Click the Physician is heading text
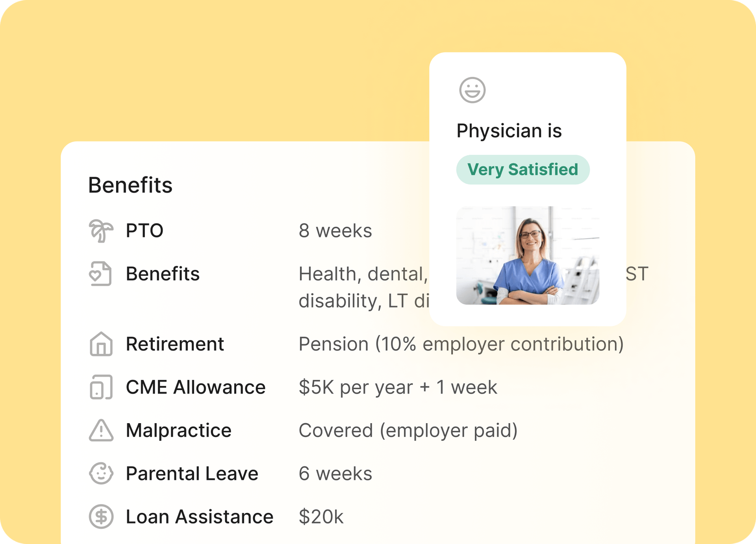 pos(509,131)
